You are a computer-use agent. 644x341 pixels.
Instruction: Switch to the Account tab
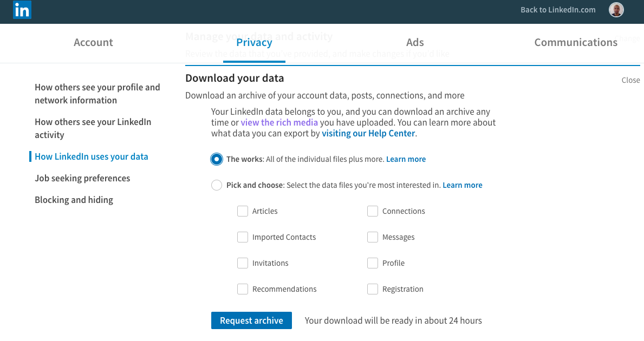pyautogui.click(x=93, y=42)
